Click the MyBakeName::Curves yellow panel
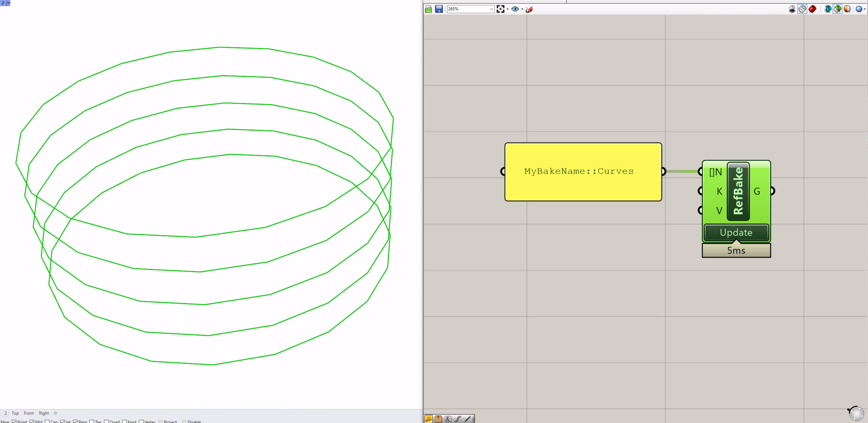The width and height of the screenshot is (868, 423). coord(583,172)
